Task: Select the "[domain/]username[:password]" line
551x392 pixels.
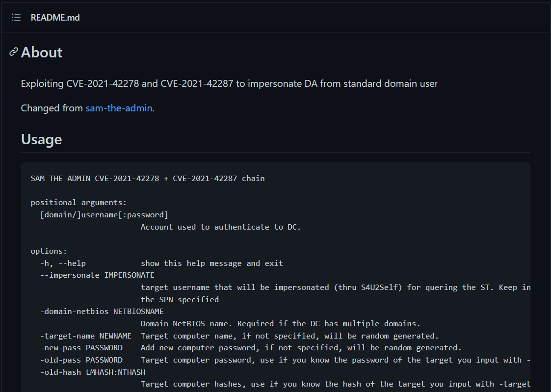Action: pyautogui.click(x=104, y=214)
